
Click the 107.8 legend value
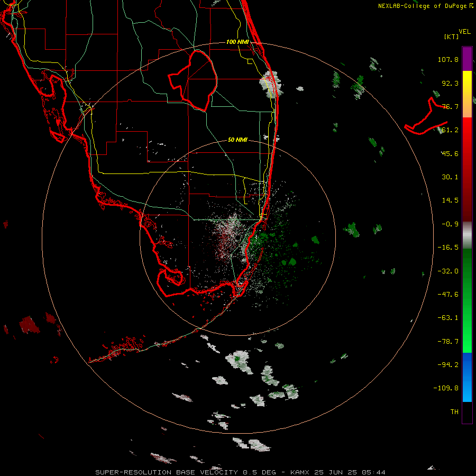pyautogui.click(x=448, y=59)
